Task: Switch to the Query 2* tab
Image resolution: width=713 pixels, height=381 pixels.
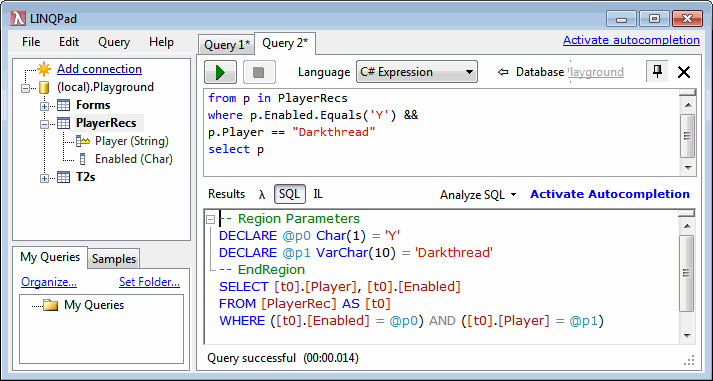Action: [285, 43]
